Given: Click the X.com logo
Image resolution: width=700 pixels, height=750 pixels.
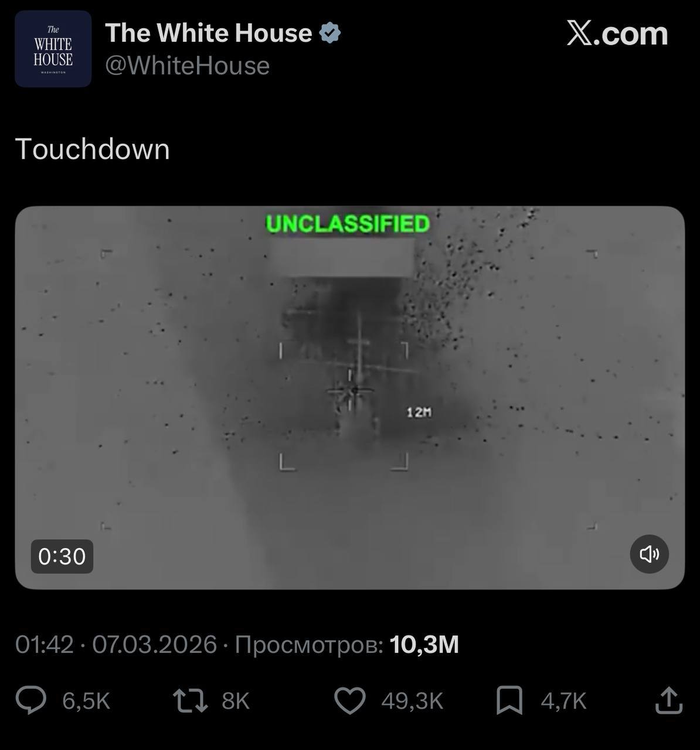Looking at the screenshot, I should coord(617,33).
